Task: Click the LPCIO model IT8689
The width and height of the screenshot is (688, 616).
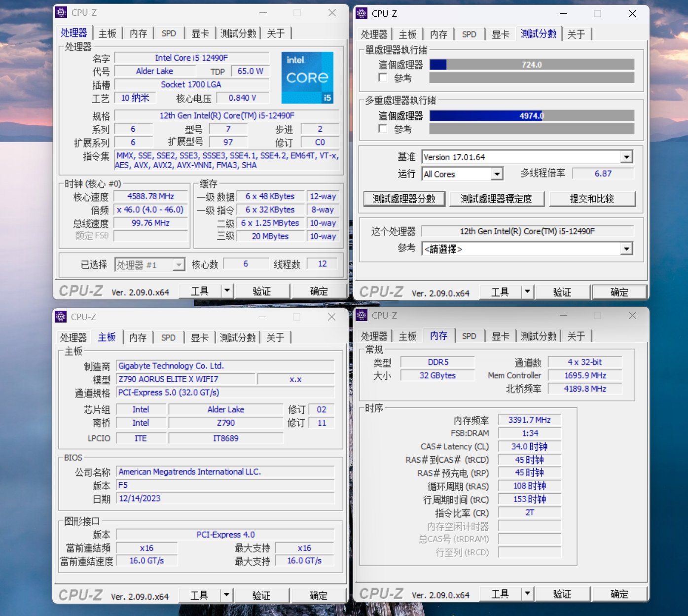Action: pyautogui.click(x=226, y=438)
